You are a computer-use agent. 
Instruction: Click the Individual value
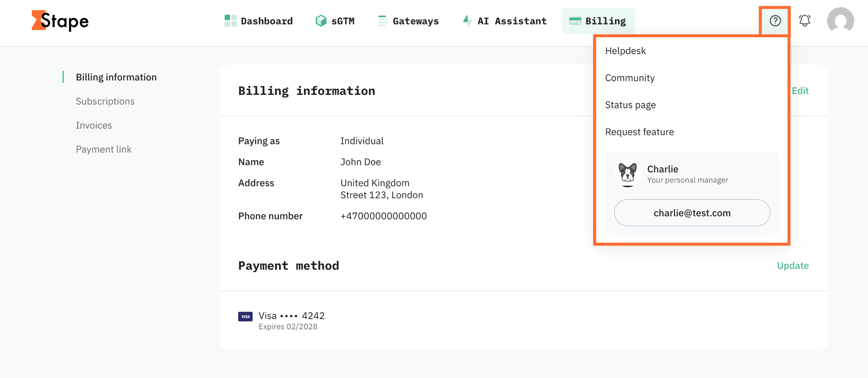tap(362, 141)
